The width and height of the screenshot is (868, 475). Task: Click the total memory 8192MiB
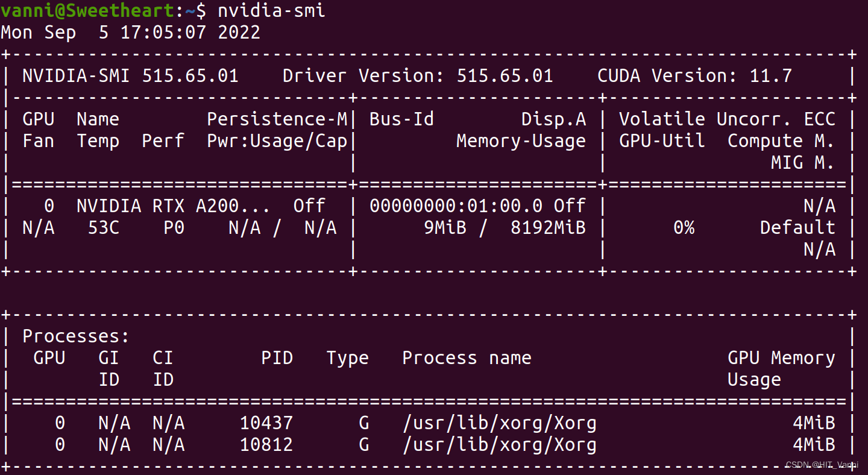pyautogui.click(x=548, y=227)
